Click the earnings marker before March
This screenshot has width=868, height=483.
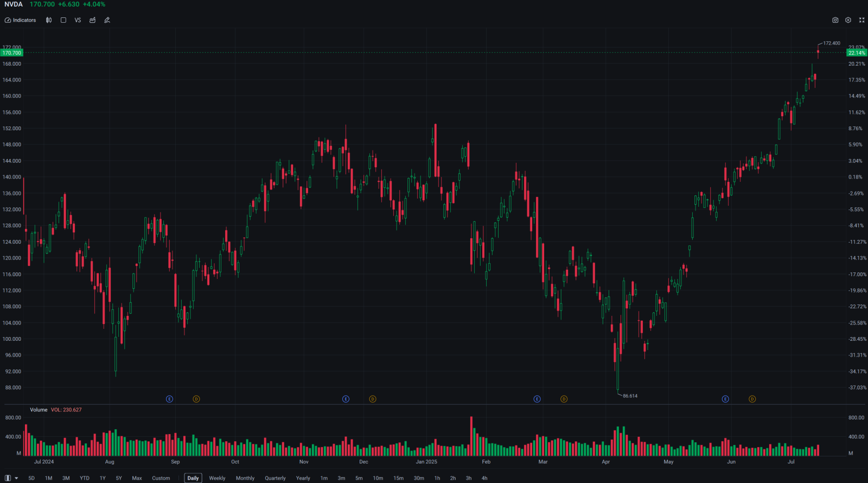(537, 399)
